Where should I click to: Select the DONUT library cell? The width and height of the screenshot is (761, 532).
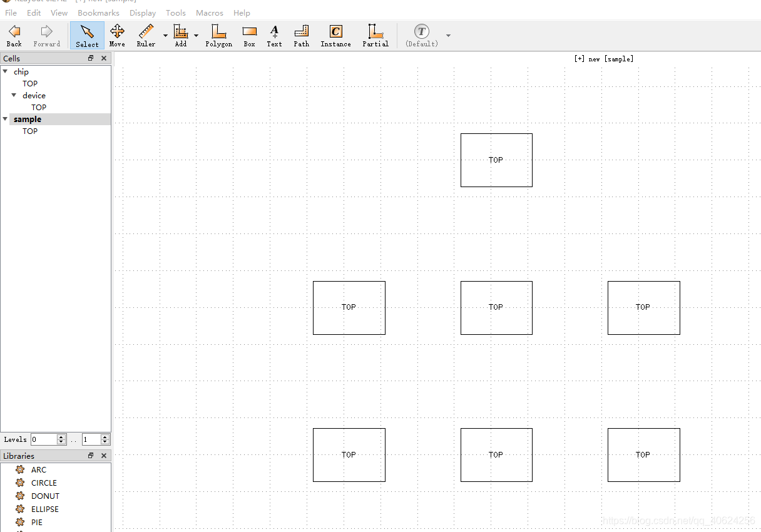pos(45,496)
